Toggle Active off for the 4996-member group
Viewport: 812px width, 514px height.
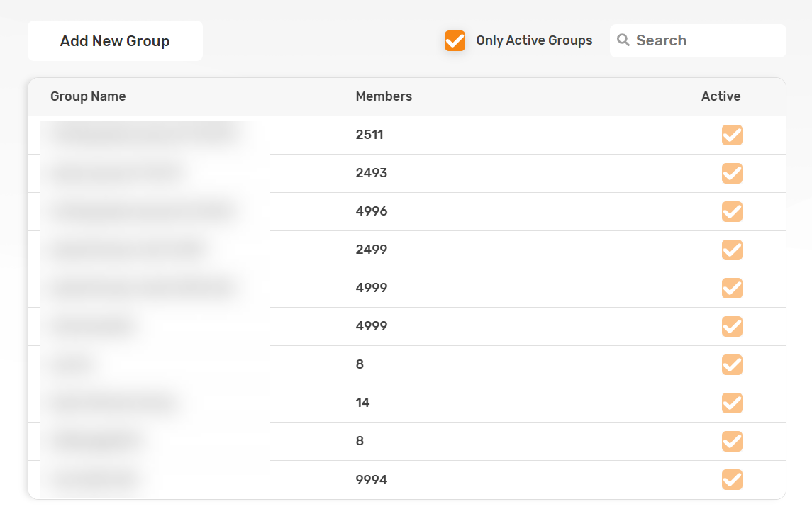coord(732,211)
